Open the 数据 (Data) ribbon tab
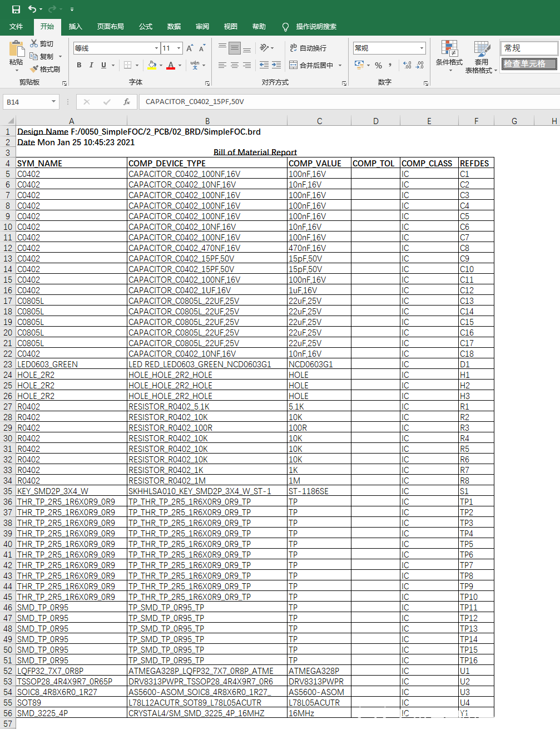 click(174, 27)
